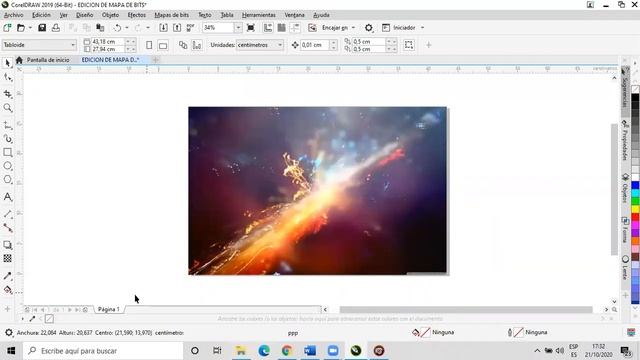The width and height of the screenshot is (640, 360).
Task: Select the Color Eyedropper tool
Action: pos(7,276)
